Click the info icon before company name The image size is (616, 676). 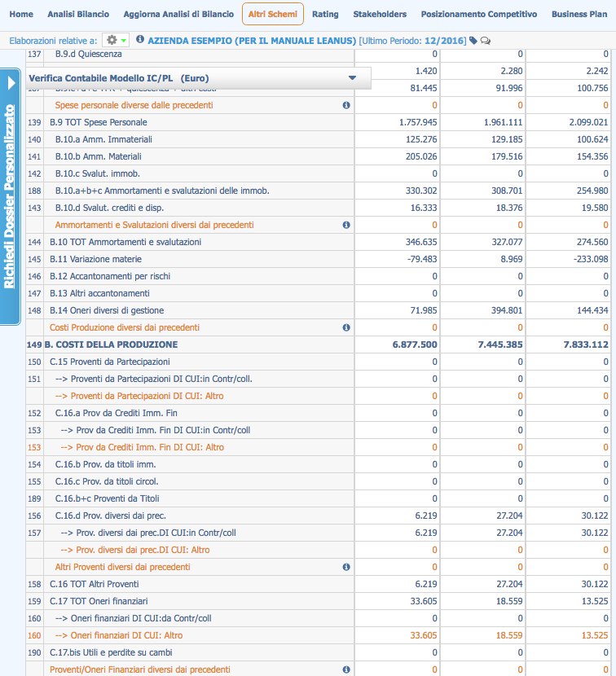pos(140,39)
